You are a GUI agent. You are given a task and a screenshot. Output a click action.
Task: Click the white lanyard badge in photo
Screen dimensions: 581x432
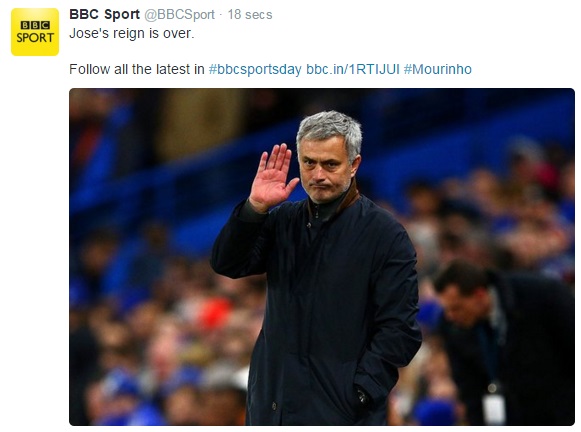click(494, 409)
